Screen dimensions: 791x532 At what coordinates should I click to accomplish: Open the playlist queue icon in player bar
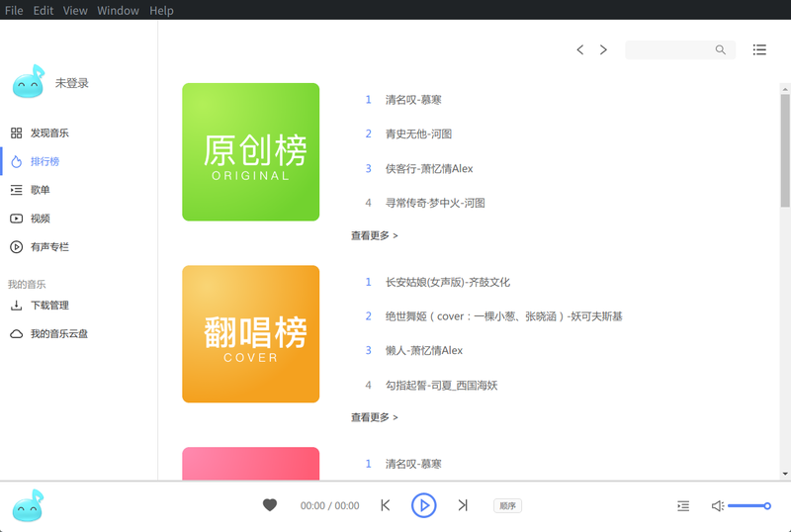coord(683,505)
